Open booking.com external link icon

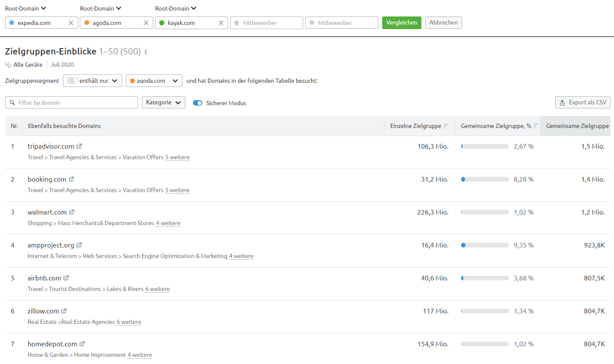(71, 179)
